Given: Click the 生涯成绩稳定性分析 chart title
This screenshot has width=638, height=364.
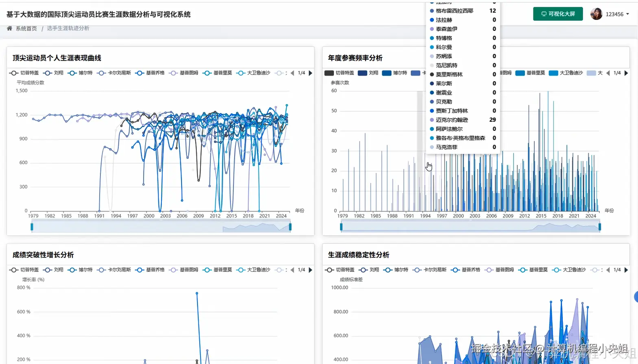Looking at the screenshot, I should [x=359, y=255].
